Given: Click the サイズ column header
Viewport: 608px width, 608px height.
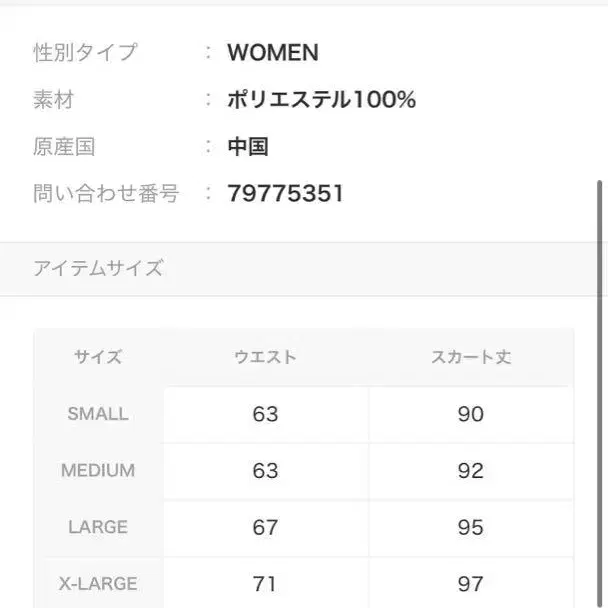Looking at the screenshot, I should click(x=98, y=357).
